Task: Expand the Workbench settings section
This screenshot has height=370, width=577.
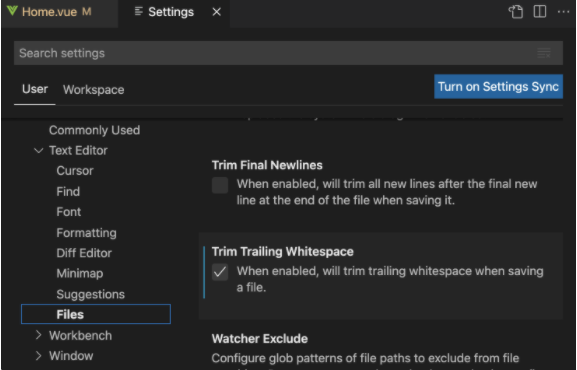Action: click(x=38, y=335)
